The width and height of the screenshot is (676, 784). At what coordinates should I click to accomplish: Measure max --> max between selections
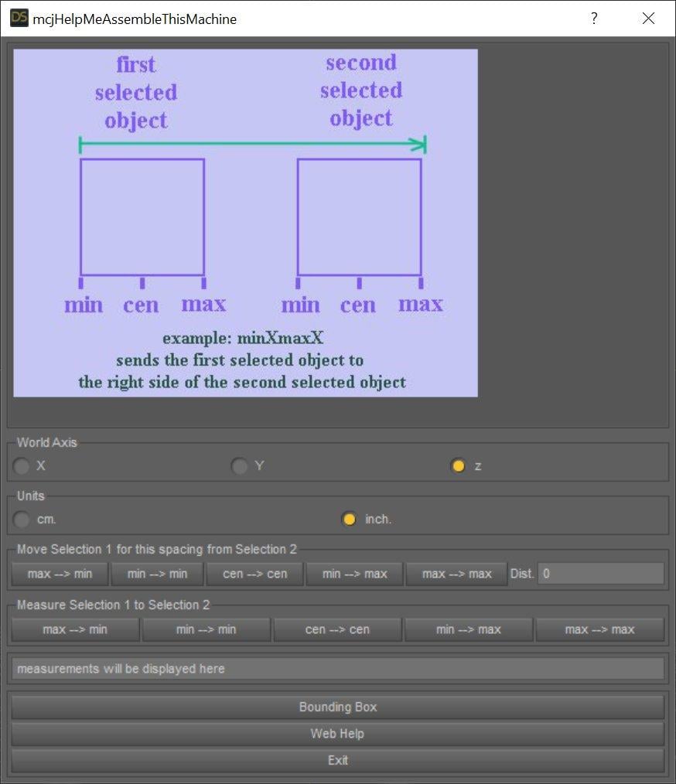(600, 629)
